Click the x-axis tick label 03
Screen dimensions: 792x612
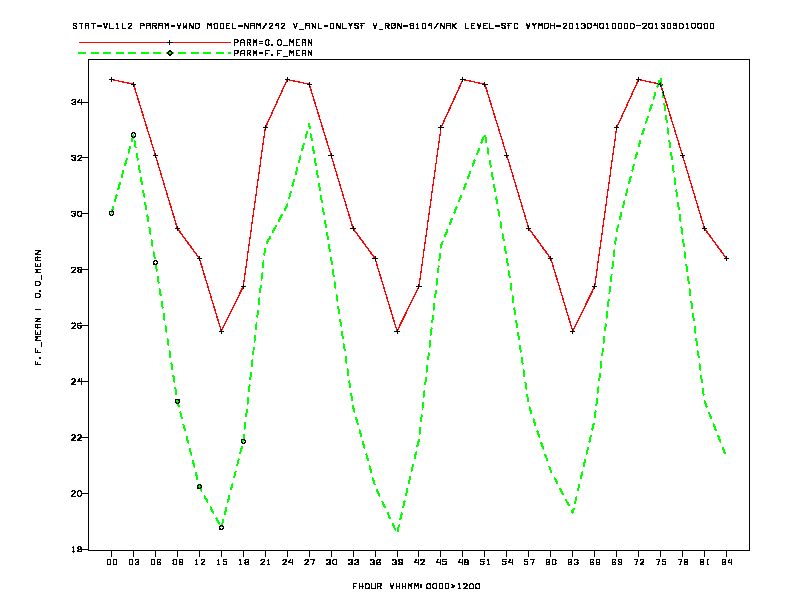click(x=133, y=562)
